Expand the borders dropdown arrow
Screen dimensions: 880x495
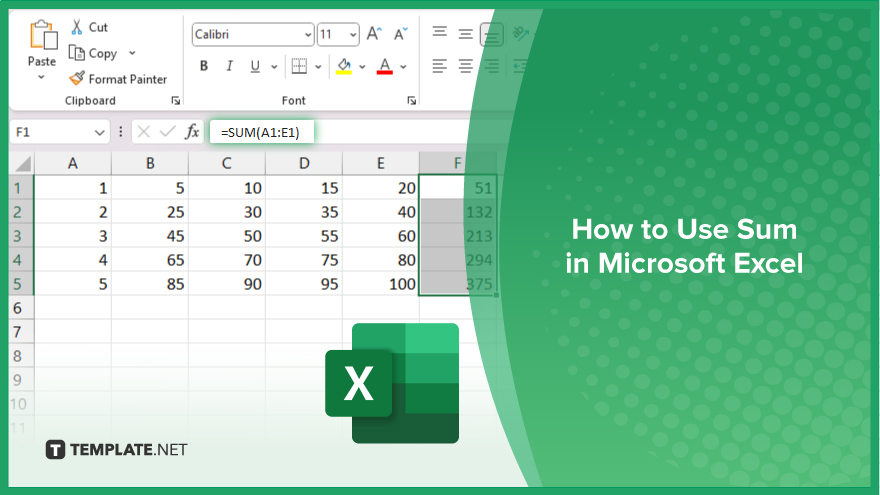click(x=318, y=67)
